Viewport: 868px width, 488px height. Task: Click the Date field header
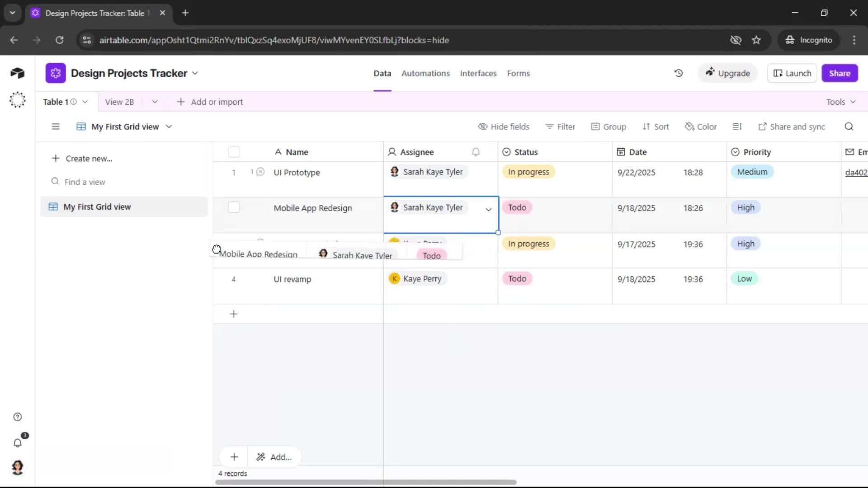coord(669,152)
